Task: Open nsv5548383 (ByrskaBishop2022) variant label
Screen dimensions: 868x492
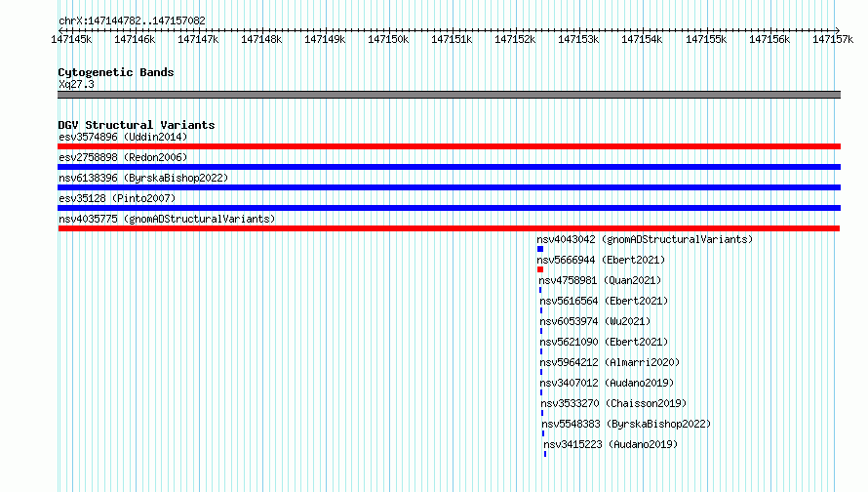Action: tap(626, 424)
